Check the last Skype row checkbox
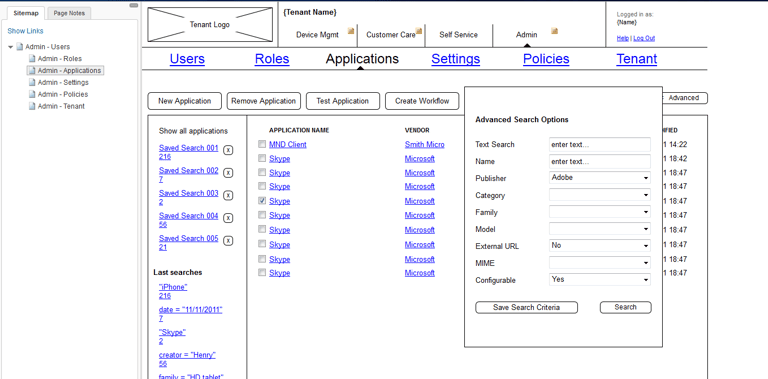 coord(263,272)
